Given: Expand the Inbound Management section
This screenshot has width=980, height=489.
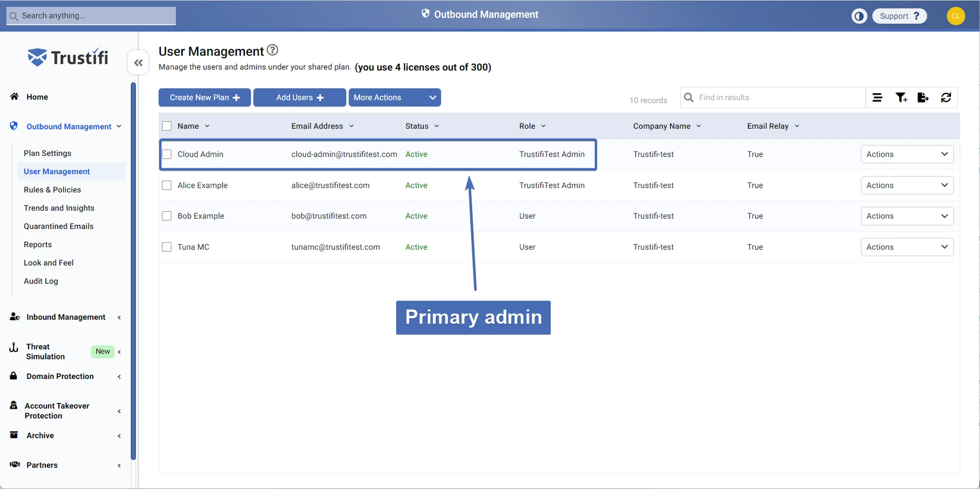Looking at the screenshot, I should tap(66, 317).
